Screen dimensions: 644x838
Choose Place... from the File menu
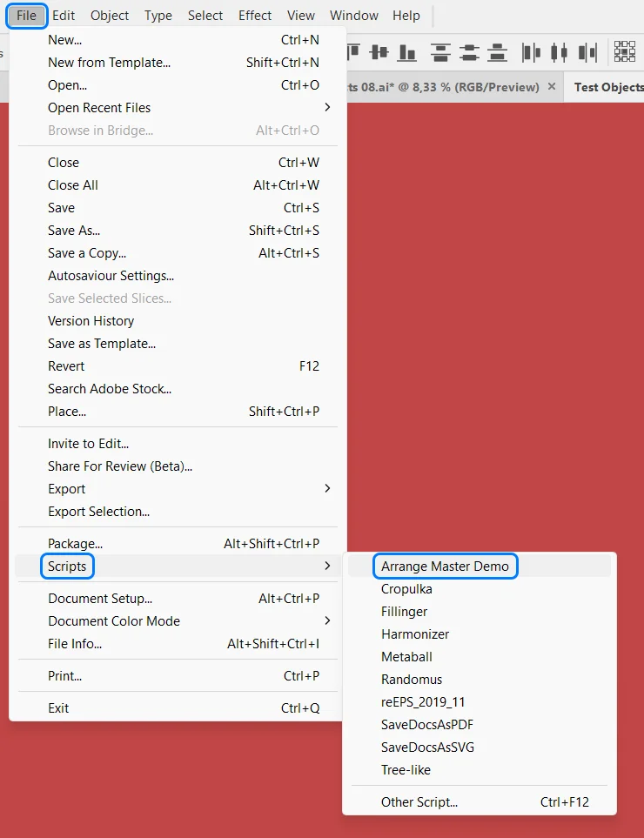click(x=67, y=412)
